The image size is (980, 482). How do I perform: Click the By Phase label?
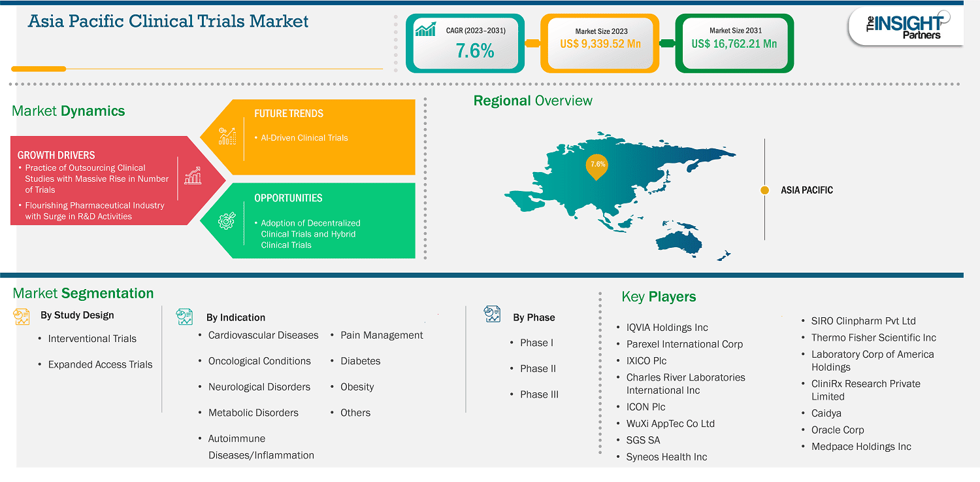[534, 318]
